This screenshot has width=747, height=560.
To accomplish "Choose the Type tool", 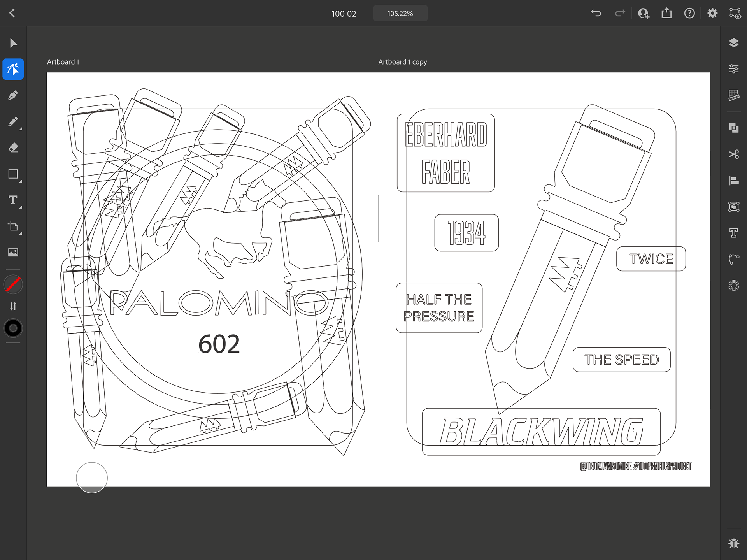I will point(13,200).
